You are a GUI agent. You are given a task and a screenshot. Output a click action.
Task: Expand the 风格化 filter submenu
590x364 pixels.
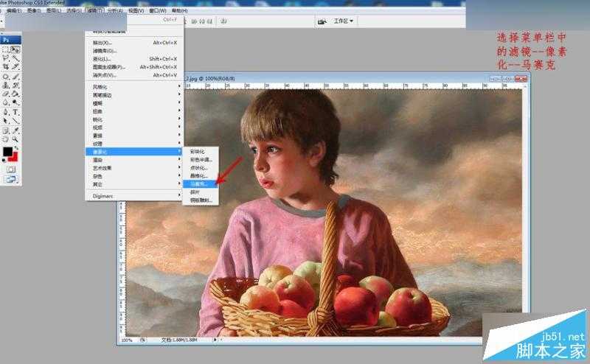click(134, 87)
